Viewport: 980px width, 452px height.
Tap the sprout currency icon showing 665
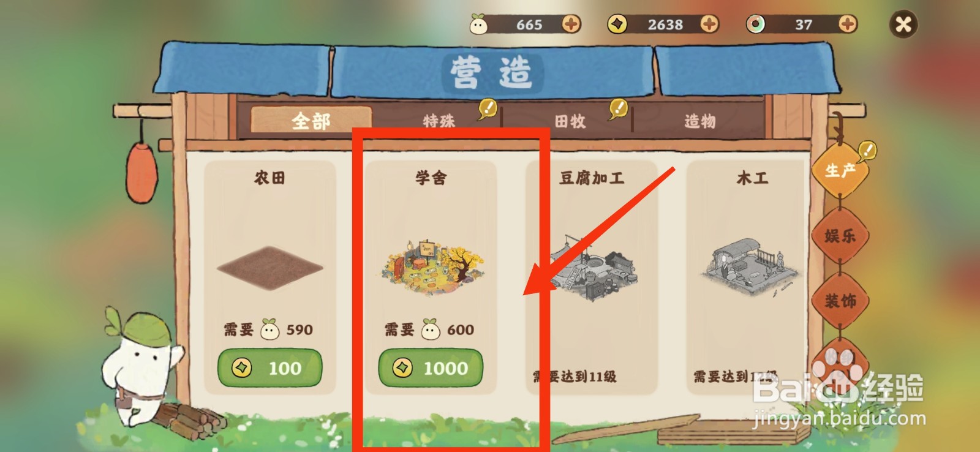click(478, 24)
